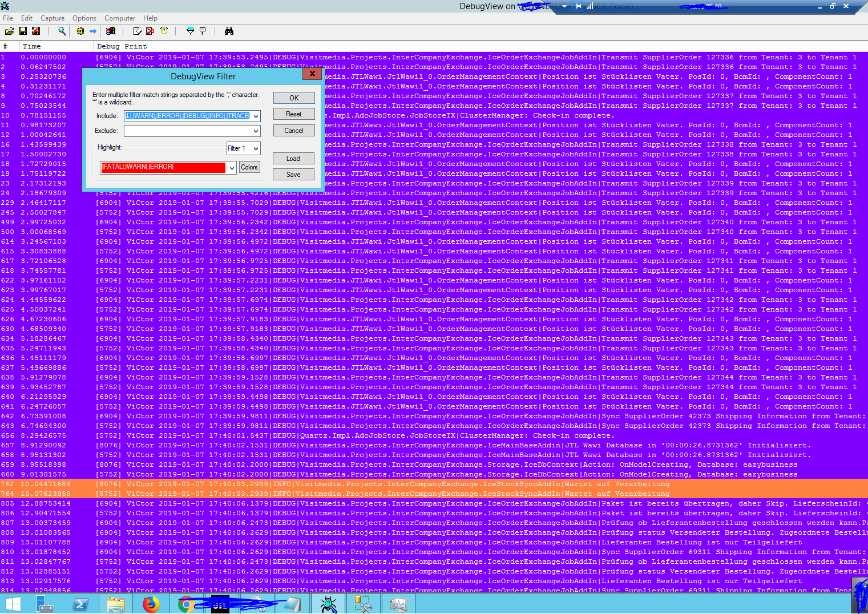The image size is (868, 614).
Task: Click the red highlight filter text field
Action: point(163,167)
